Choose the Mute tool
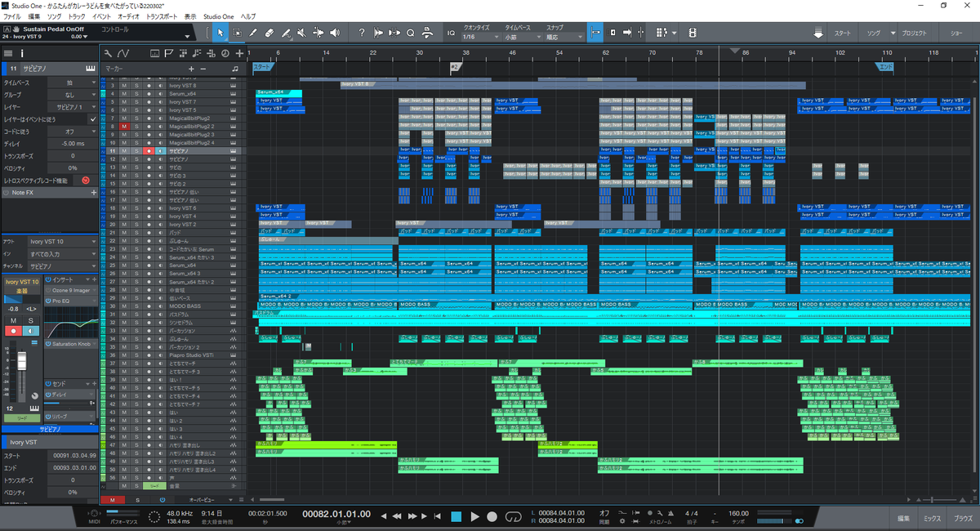Screen dimensions: 980x531 tap(302, 33)
